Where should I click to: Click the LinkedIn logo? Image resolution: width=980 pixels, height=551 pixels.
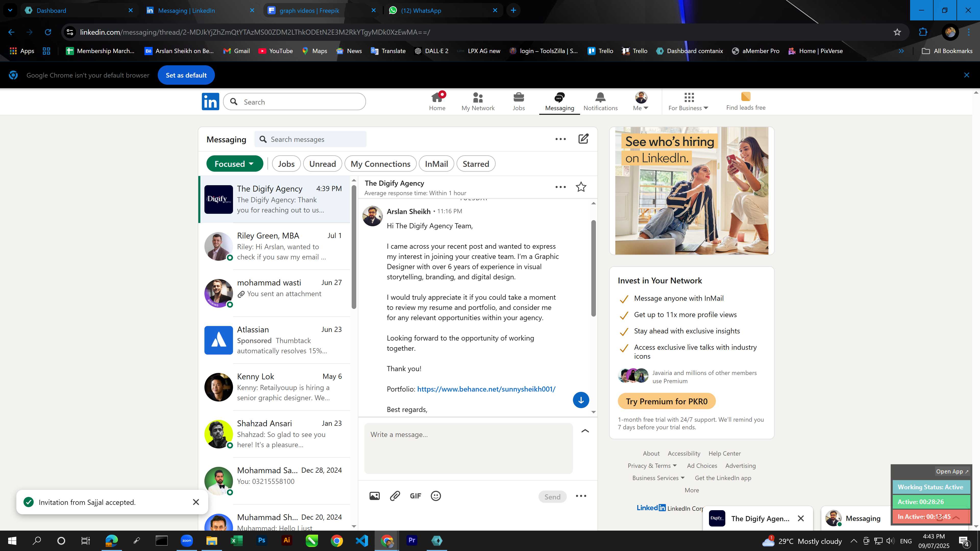point(210,102)
